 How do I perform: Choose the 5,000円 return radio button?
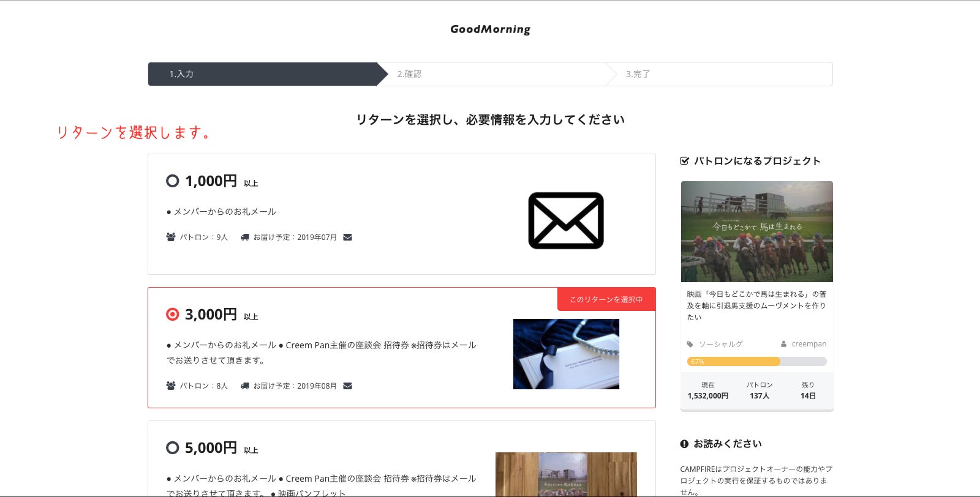[173, 447]
